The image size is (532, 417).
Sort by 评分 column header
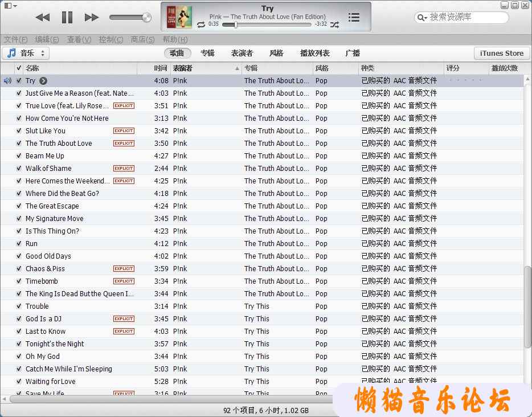coord(466,68)
